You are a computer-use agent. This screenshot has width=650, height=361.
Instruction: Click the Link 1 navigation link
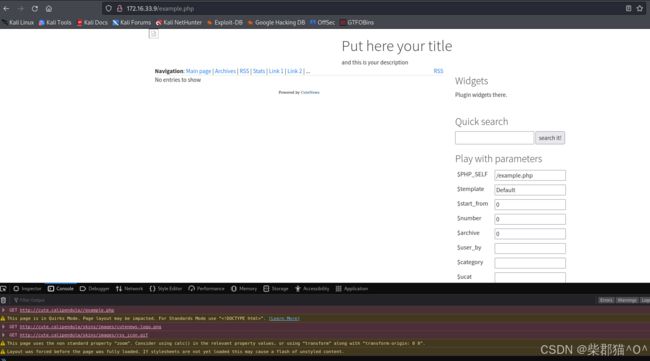[x=276, y=71]
